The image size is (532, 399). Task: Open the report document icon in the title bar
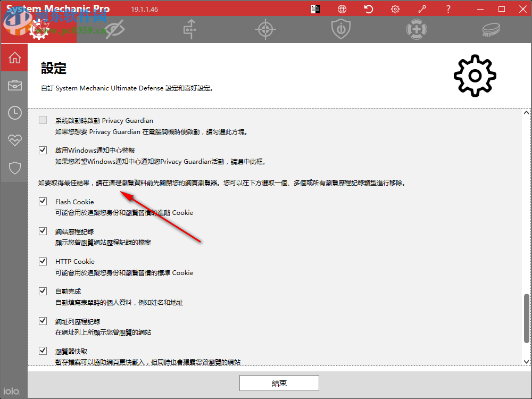point(315,9)
